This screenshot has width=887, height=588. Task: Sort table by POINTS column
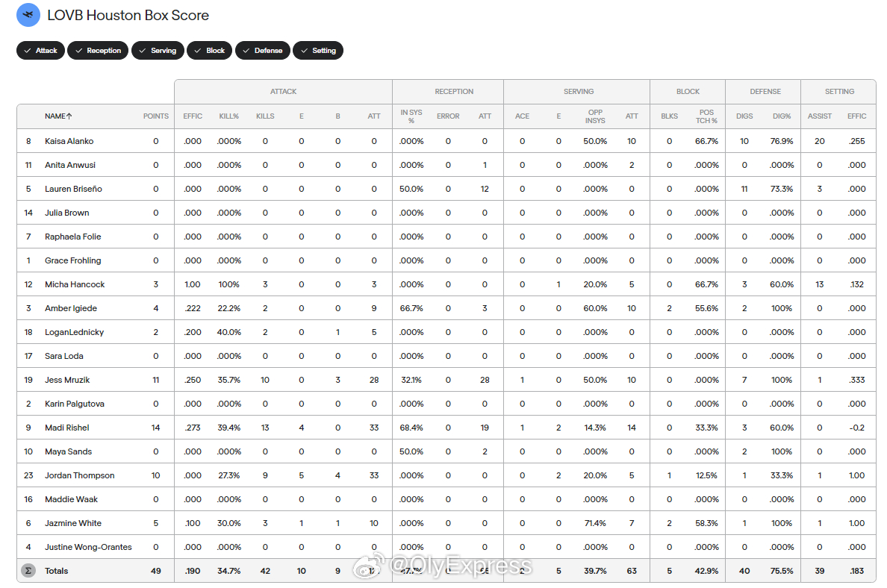pos(155,116)
